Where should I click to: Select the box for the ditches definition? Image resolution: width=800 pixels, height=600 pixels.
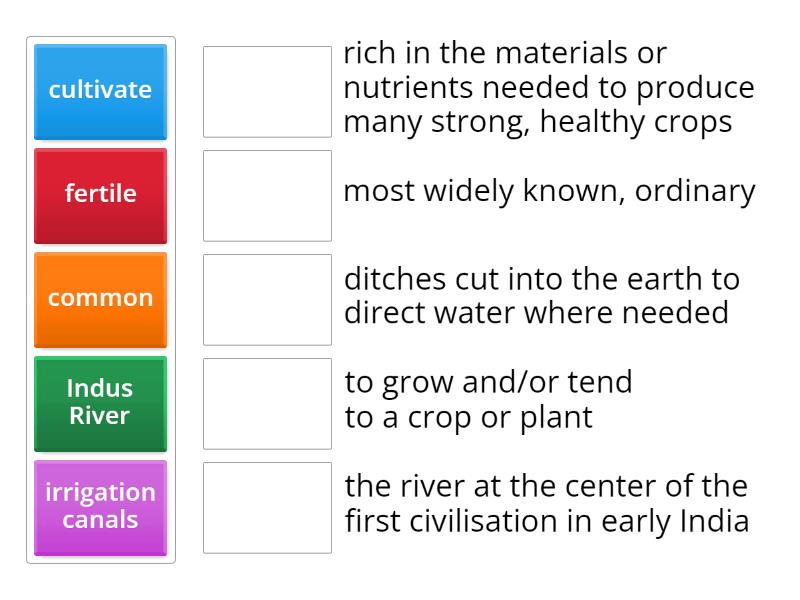[267, 299]
